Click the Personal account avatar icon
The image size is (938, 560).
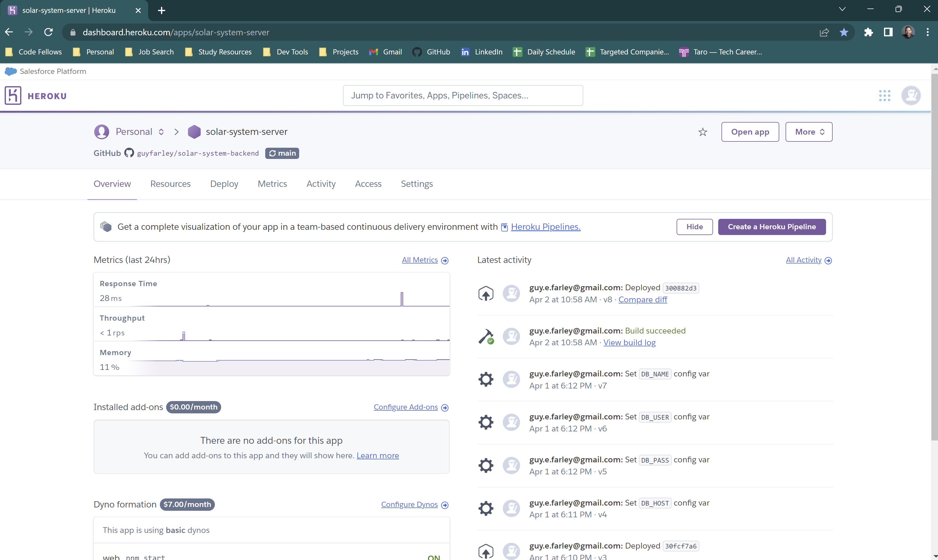tap(102, 132)
